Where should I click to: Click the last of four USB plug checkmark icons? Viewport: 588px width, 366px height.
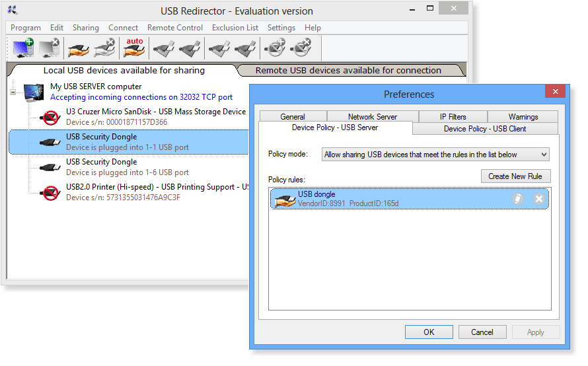(x=245, y=49)
